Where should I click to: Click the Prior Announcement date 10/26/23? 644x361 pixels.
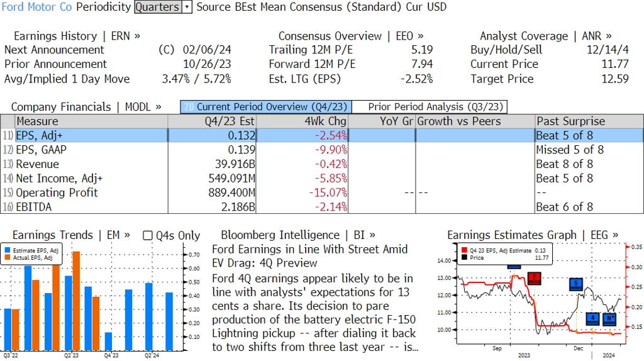click(x=207, y=64)
